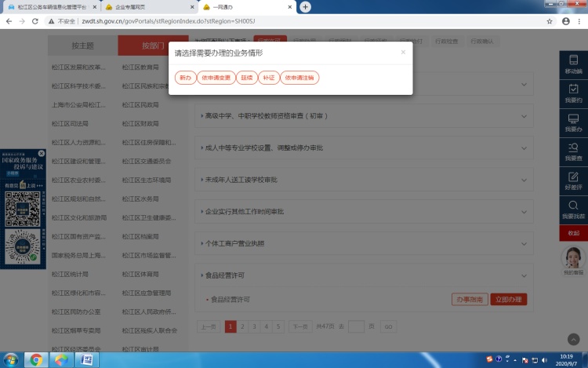Click the 我要办 monitor icon
Screen dimensions: 588x368
(573, 122)
